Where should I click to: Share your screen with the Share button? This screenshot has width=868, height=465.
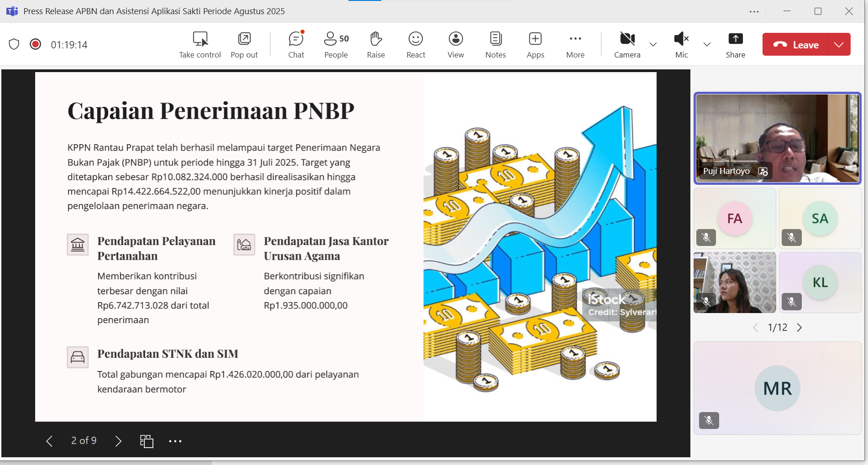735,45
